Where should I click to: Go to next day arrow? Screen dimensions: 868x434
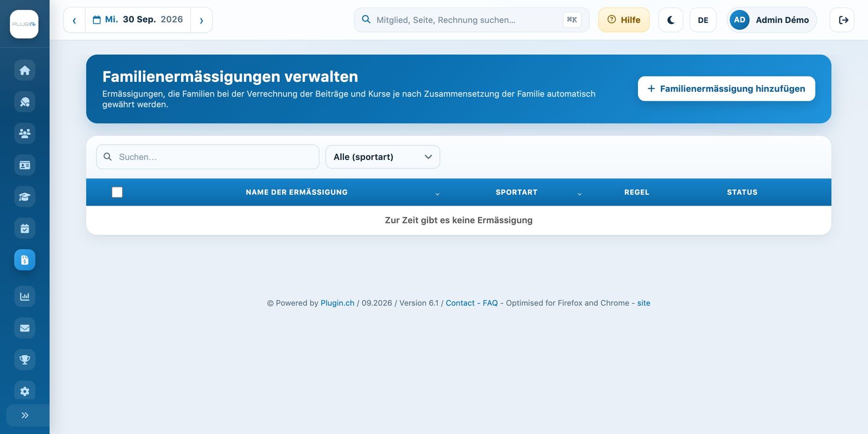(201, 20)
